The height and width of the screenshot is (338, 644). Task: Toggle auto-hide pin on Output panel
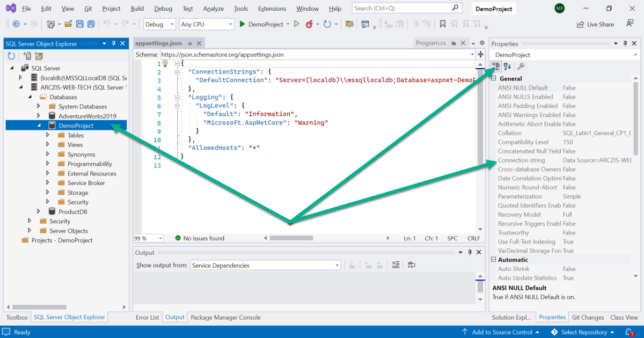click(x=470, y=252)
